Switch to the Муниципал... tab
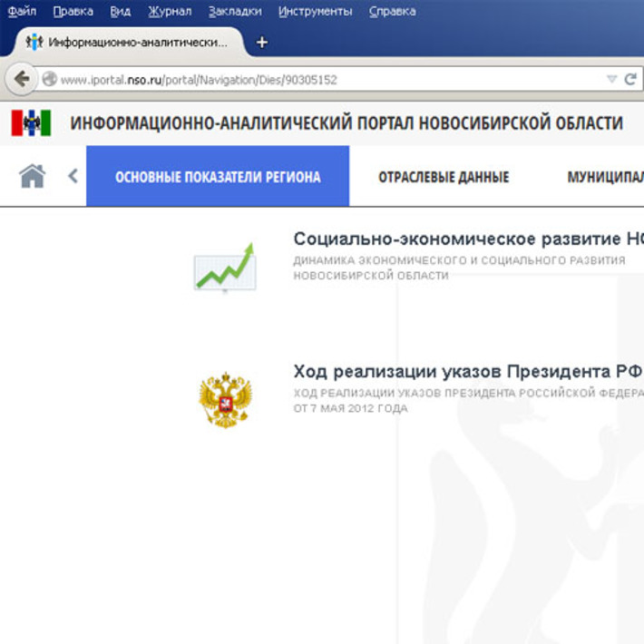The image size is (644, 644). coord(605,177)
